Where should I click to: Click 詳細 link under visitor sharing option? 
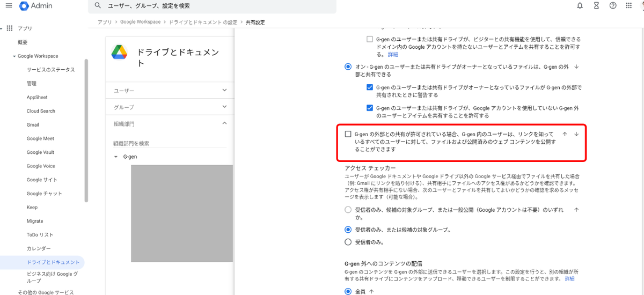click(x=393, y=55)
